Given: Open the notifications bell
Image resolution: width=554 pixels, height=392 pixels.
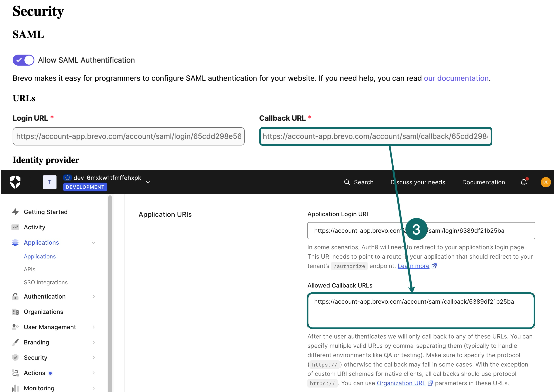Looking at the screenshot, I should coord(523,182).
